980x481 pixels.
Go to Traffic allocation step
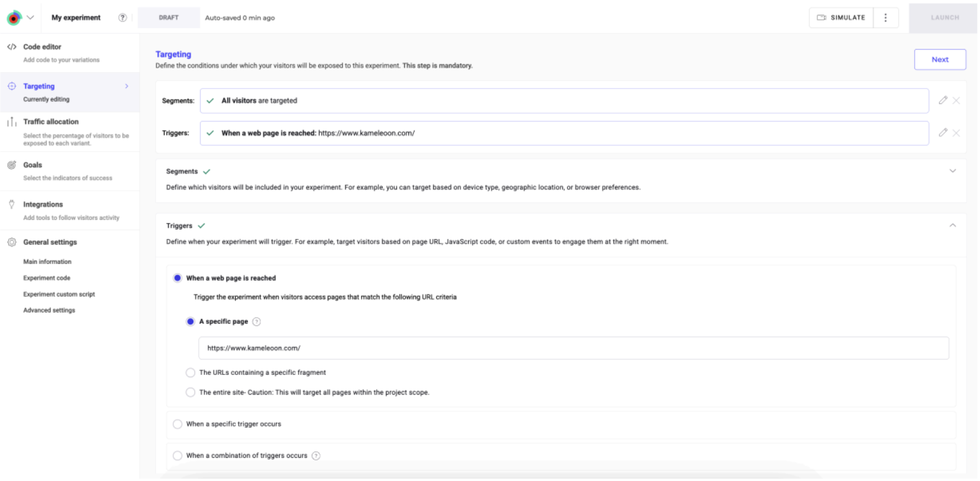pos(51,122)
